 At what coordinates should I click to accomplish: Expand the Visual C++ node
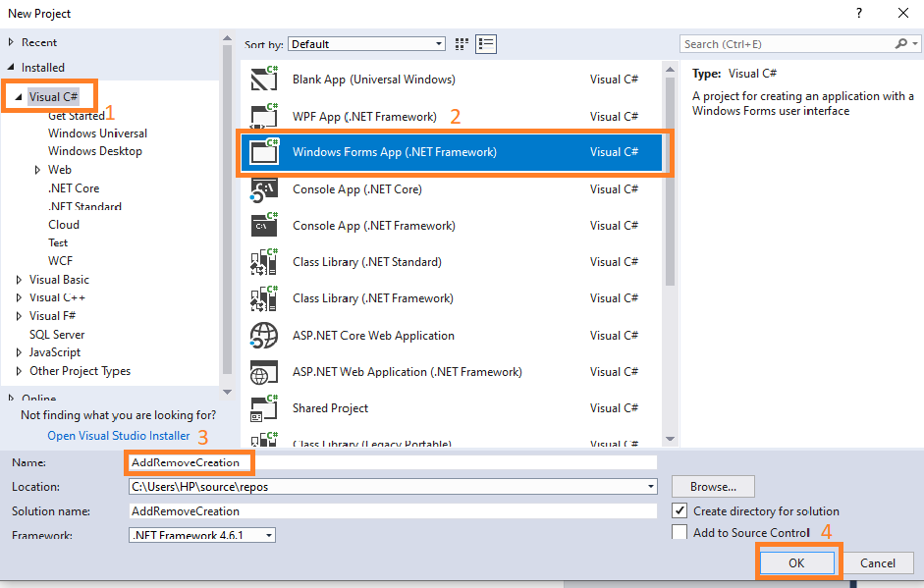click(x=19, y=297)
